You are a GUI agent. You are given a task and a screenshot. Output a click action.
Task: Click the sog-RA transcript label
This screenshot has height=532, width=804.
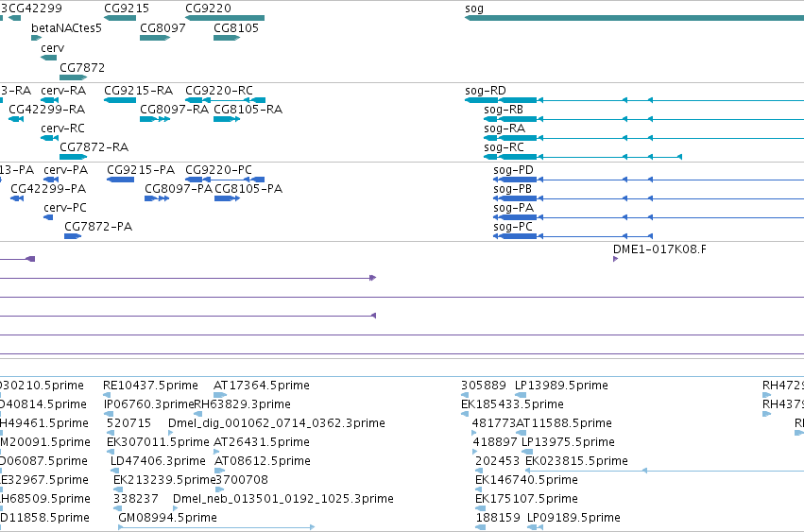(x=505, y=129)
